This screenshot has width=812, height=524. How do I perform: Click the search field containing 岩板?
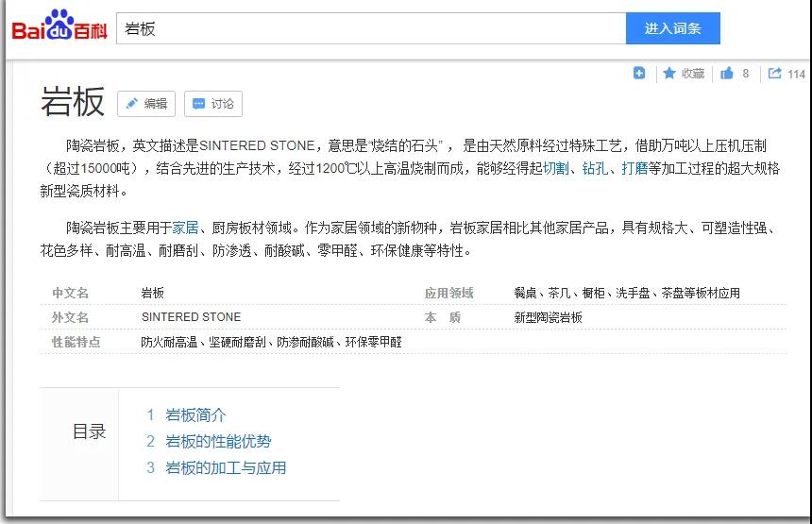pyautogui.click(x=370, y=28)
